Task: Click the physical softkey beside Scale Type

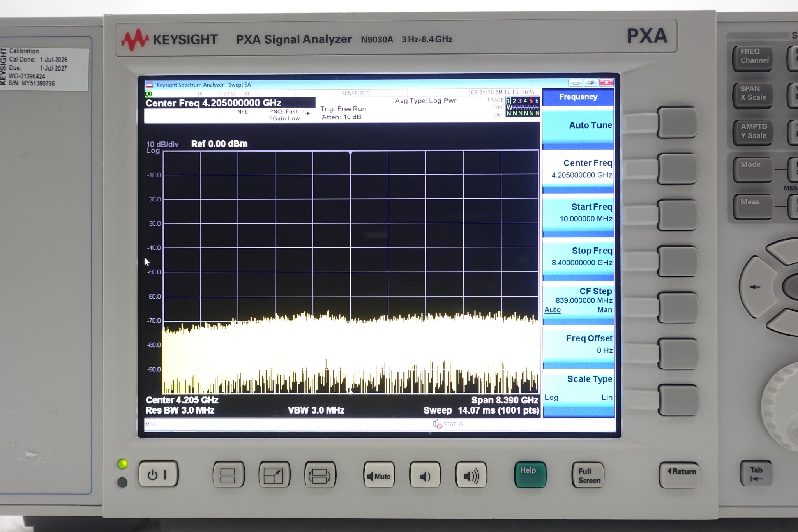Action: tap(678, 399)
